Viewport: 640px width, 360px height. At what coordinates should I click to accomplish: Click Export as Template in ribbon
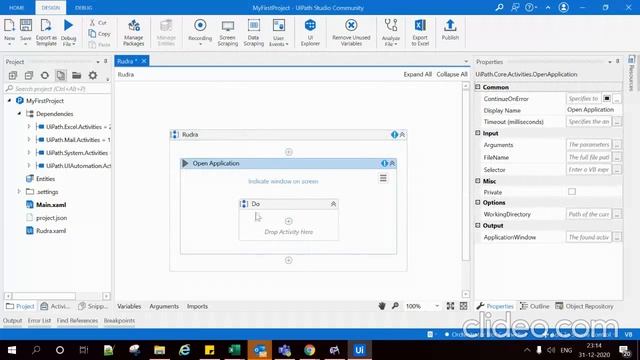click(x=46, y=32)
